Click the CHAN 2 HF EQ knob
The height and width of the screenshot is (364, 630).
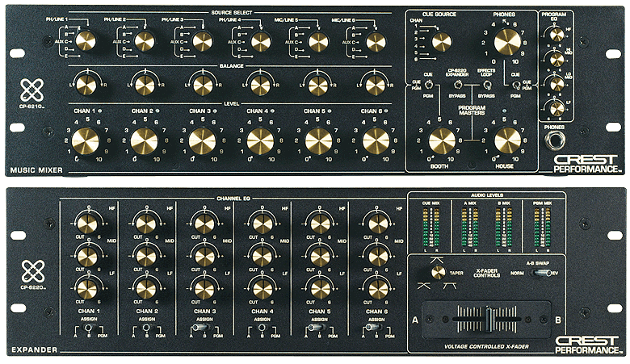146,223
